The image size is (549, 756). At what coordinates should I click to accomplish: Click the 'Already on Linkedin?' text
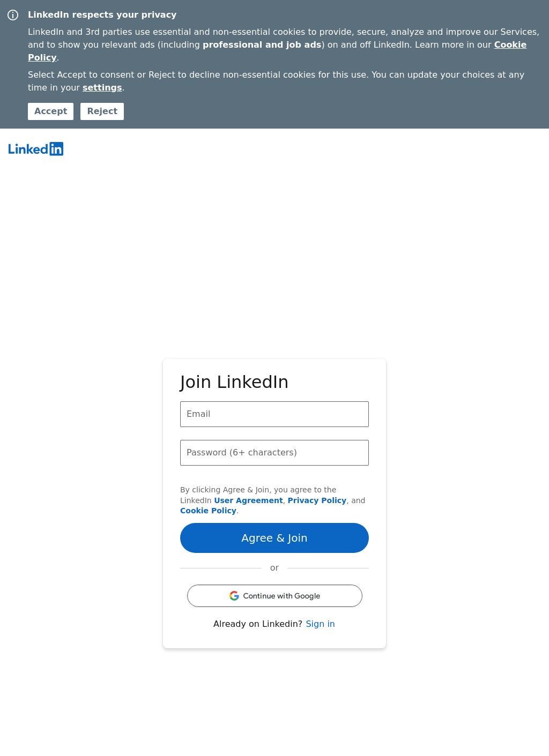tap(258, 624)
